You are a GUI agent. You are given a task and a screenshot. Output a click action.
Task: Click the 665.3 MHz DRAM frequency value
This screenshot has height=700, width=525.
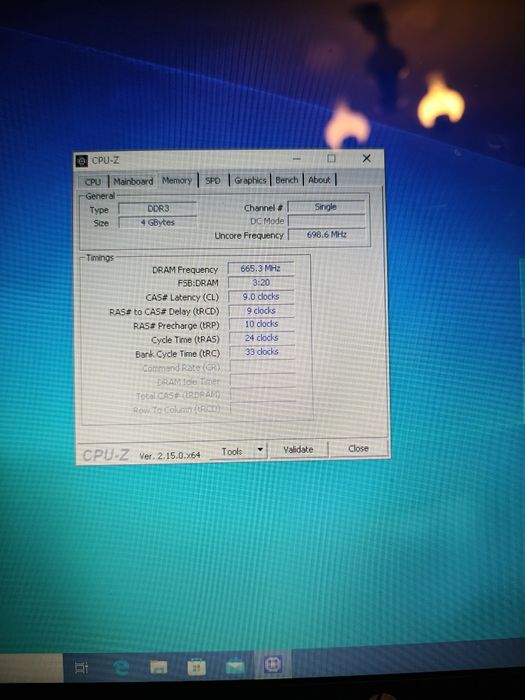pos(261,268)
